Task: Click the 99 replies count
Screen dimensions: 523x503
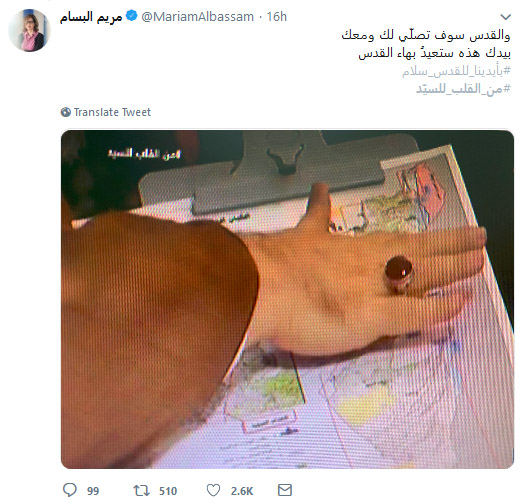Action: 93,491
